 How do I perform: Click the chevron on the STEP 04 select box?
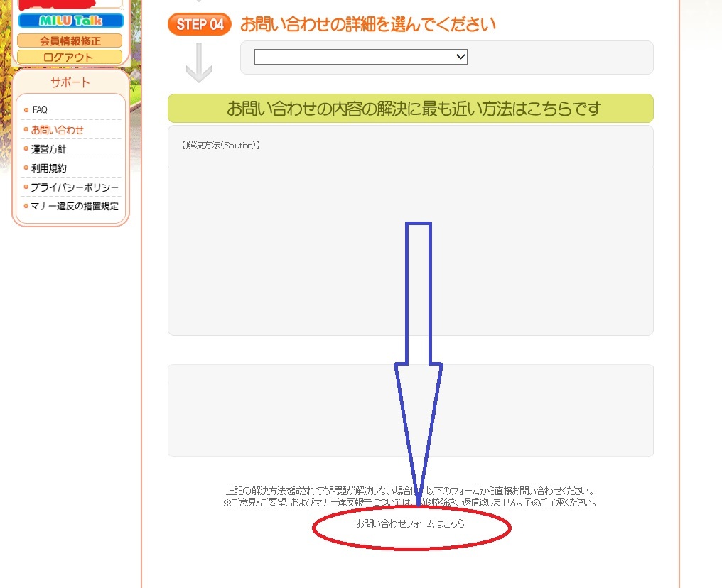[x=460, y=57]
